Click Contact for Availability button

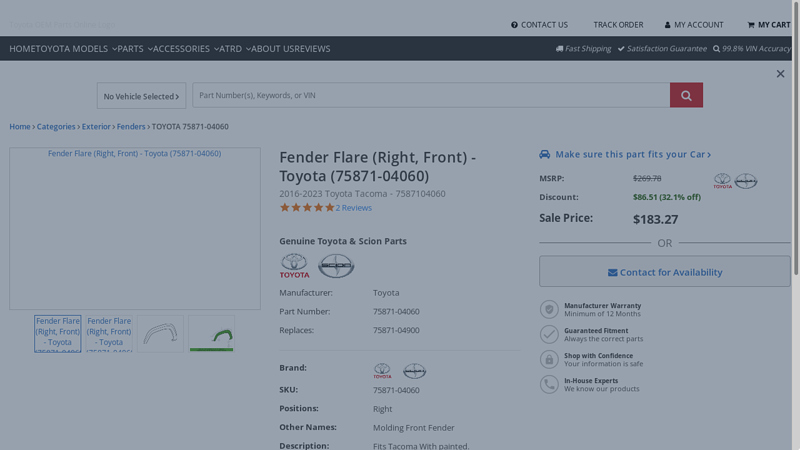point(664,272)
